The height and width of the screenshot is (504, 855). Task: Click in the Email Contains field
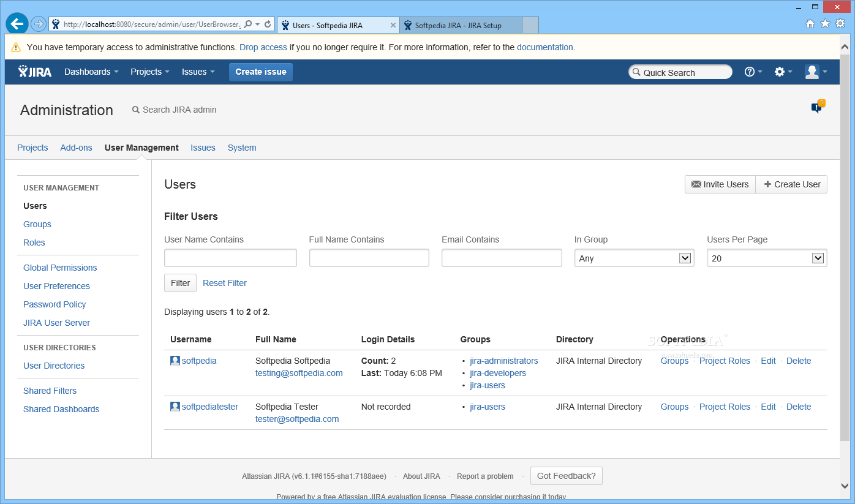pos(502,258)
